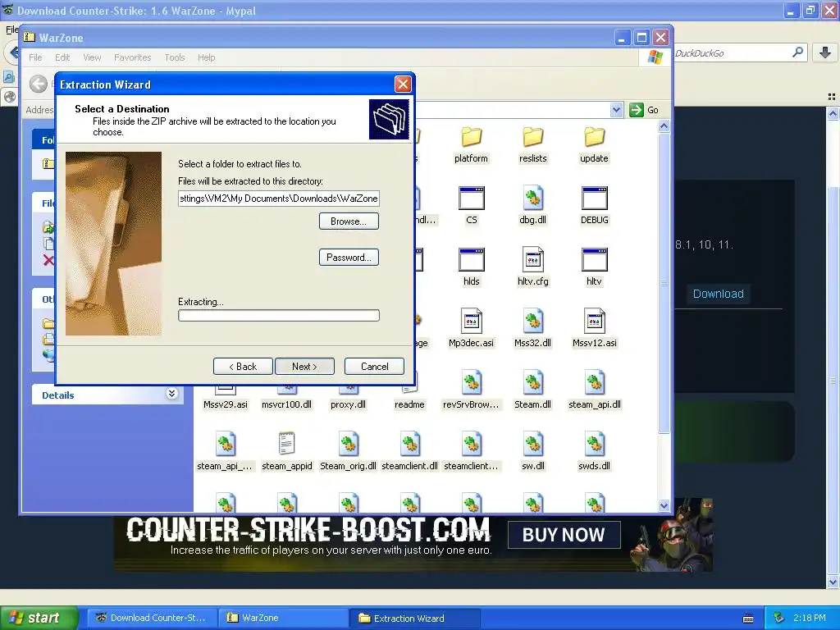Image resolution: width=840 pixels, height=630 pixels.
Task: Expand the Details panel chevron
Action: 171,394
